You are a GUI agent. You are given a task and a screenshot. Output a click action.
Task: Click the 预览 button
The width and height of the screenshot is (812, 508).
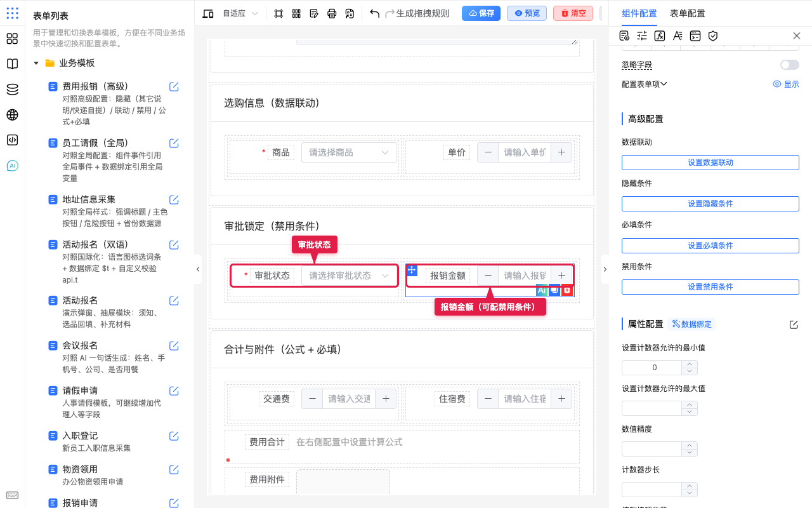point(527,13)
